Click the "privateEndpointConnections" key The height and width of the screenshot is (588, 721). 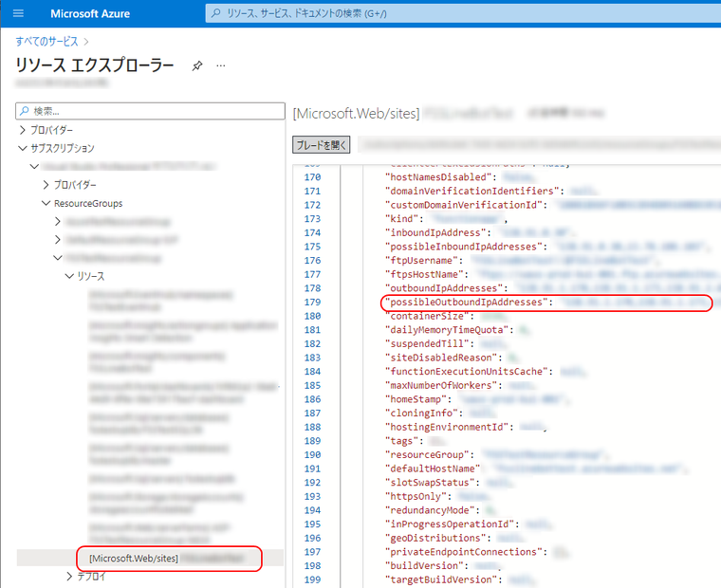[464, 552]
